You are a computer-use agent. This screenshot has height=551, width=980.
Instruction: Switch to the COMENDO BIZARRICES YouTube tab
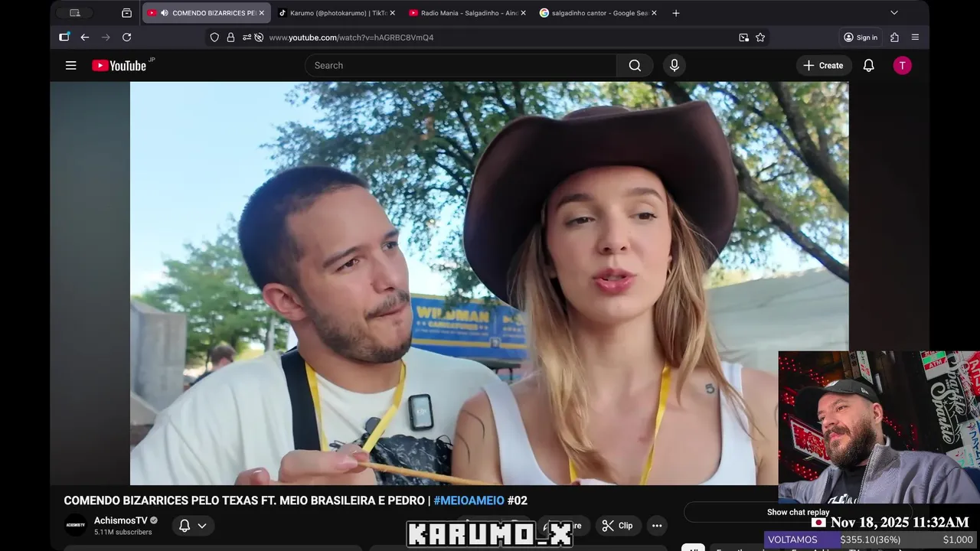[207, 13]
